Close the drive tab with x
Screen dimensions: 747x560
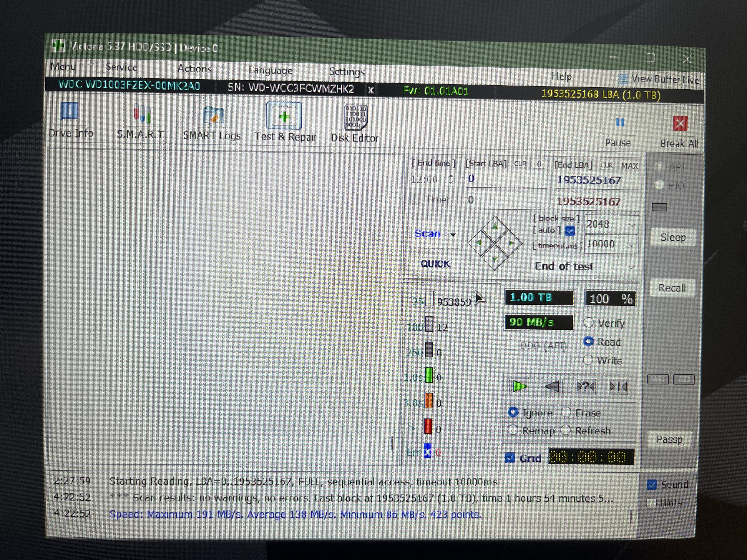[x=371, y=91]
